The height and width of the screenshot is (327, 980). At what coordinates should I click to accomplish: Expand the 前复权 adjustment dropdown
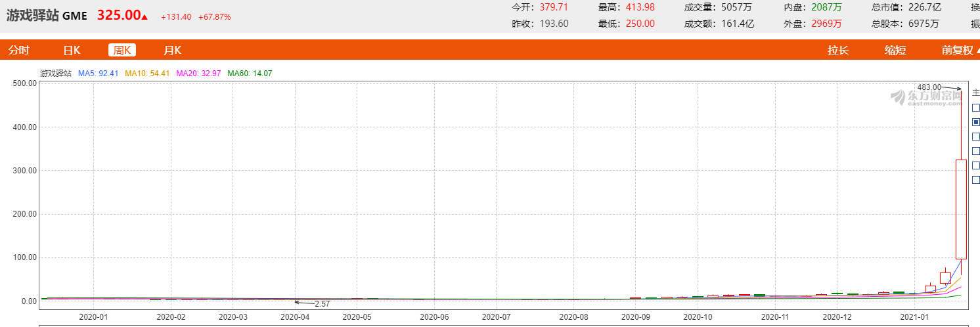(960, 51)
